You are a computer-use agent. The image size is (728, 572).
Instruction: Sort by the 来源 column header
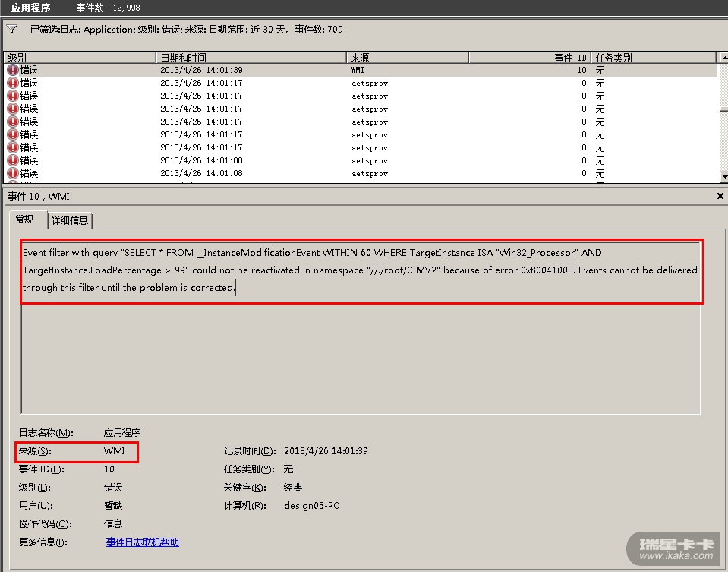pos(407,58)
